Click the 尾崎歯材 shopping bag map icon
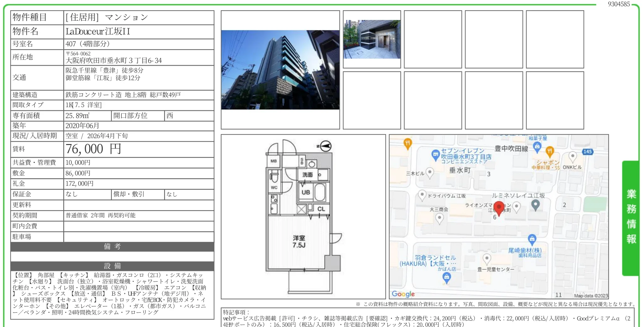 pyautogui.click(x=532, y=238)
